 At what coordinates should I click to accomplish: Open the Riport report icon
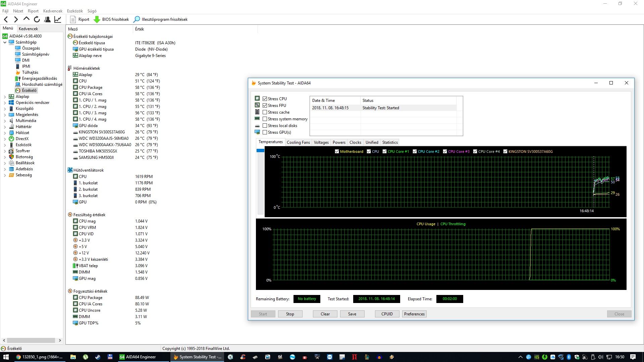[73, 19]
